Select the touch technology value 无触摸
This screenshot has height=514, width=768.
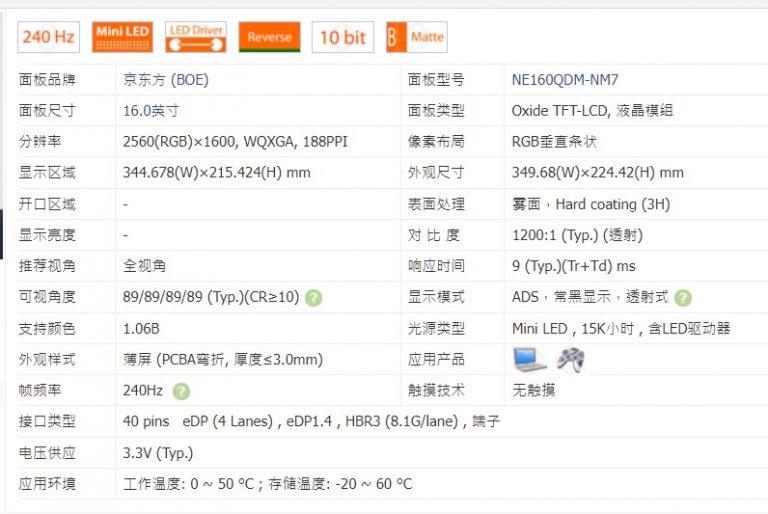(x=533, y=391)
